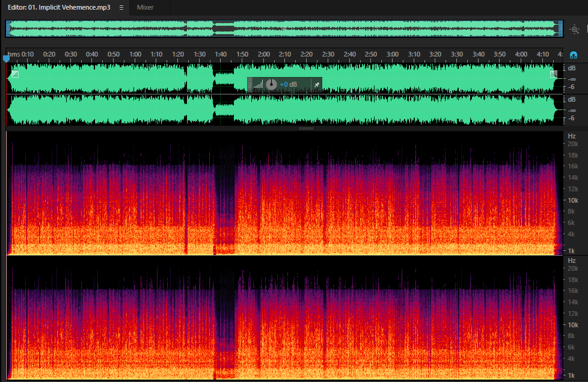This screenshot has width=588, height=382.
Task: Switch to the Mixer tab
Action: pos(145,7)
